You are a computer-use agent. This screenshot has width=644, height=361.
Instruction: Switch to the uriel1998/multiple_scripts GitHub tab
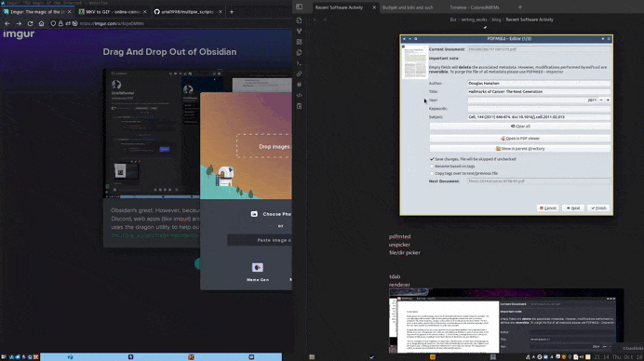188,12
